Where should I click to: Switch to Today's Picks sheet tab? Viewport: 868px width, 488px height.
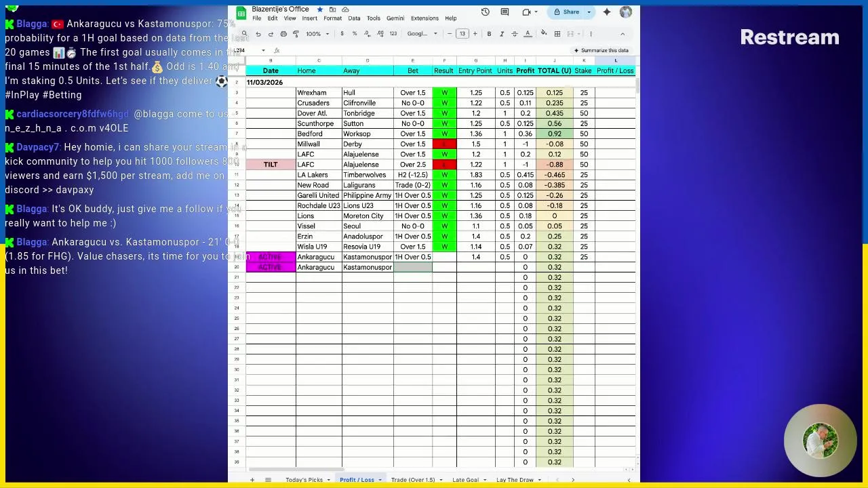click(x=304, y=480)
